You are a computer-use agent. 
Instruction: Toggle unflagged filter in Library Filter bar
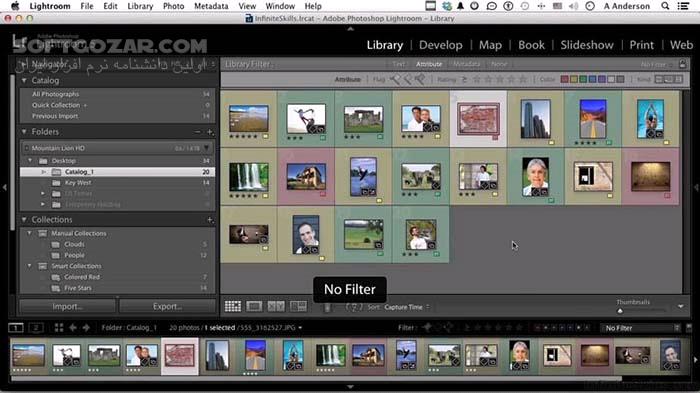tap(408, 79)
